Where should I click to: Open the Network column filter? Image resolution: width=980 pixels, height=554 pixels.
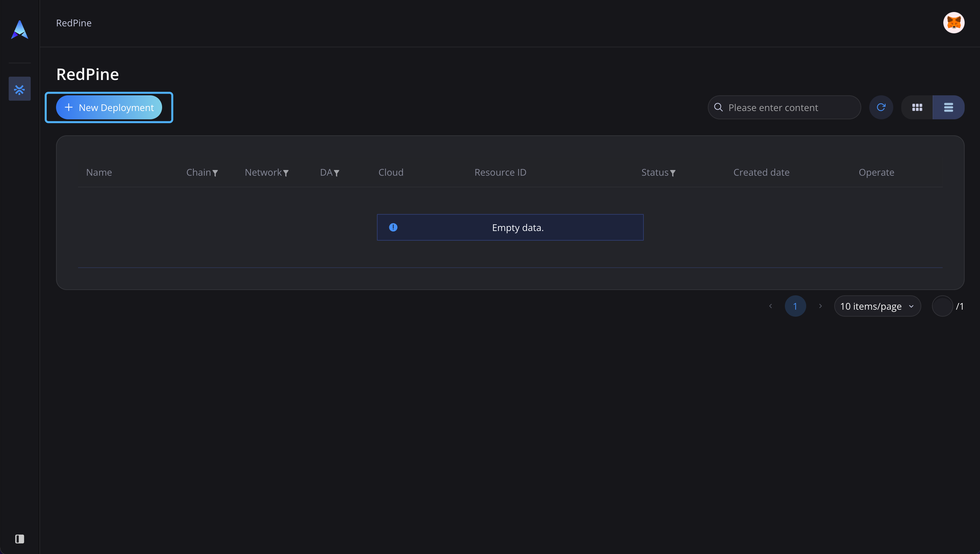point(286,173)
